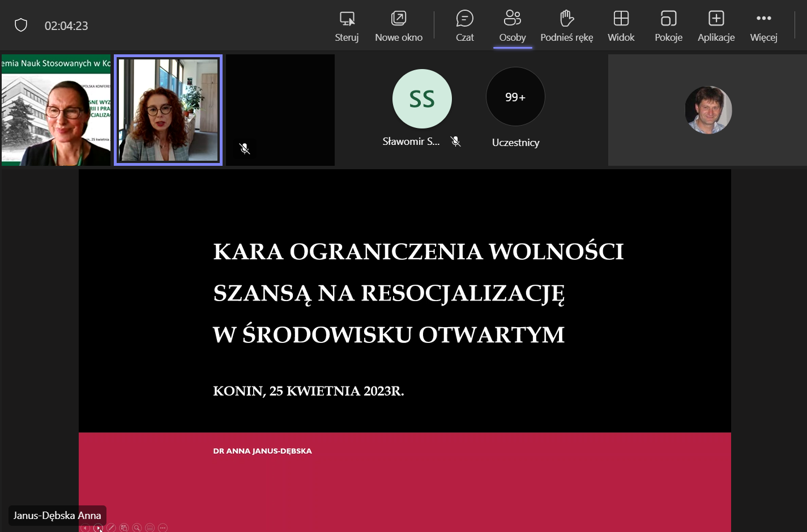
Task: Click the profile photo tile on the right
Action: pyautogui.click(x=708, y=110)
